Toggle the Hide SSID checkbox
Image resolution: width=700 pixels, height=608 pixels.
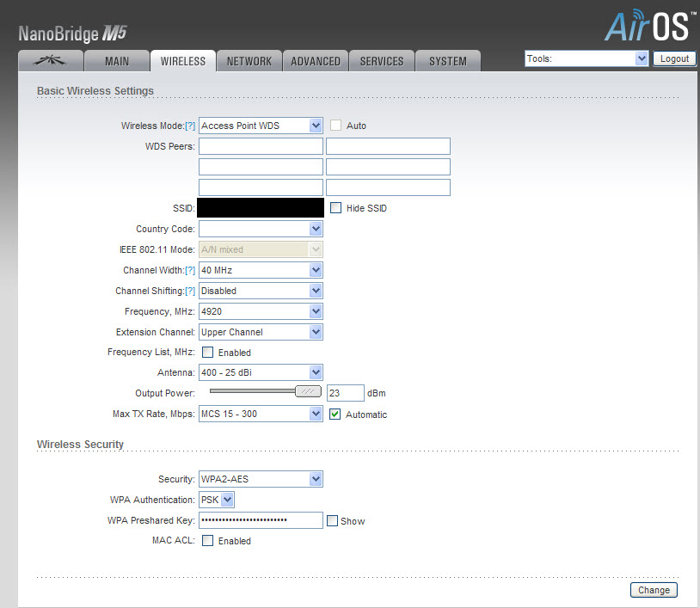click(336, 208)
